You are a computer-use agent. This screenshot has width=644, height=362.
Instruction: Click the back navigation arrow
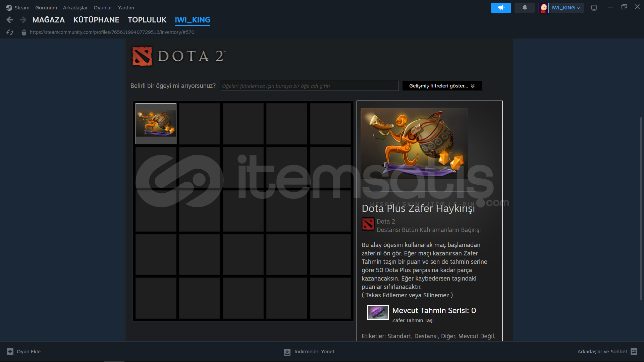click(10, 20)
